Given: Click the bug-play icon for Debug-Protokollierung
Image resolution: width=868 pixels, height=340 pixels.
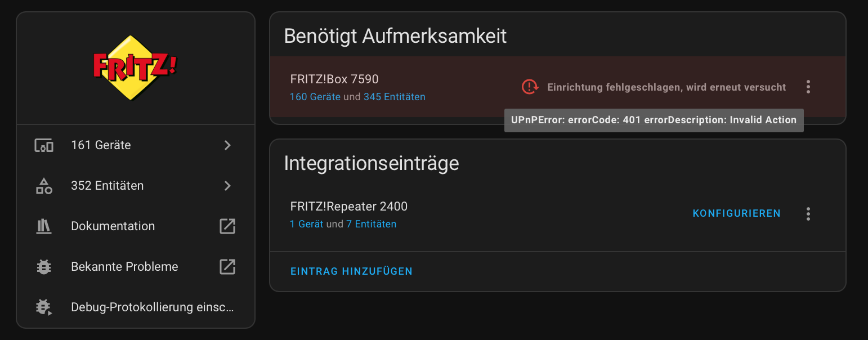Looking at the screenshot, I should [x=44, y=307].
